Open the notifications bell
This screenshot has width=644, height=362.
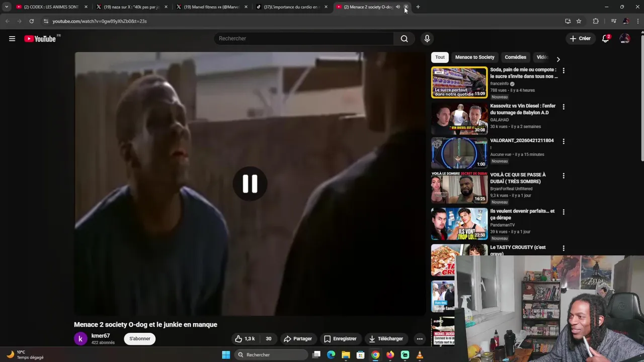606,39
